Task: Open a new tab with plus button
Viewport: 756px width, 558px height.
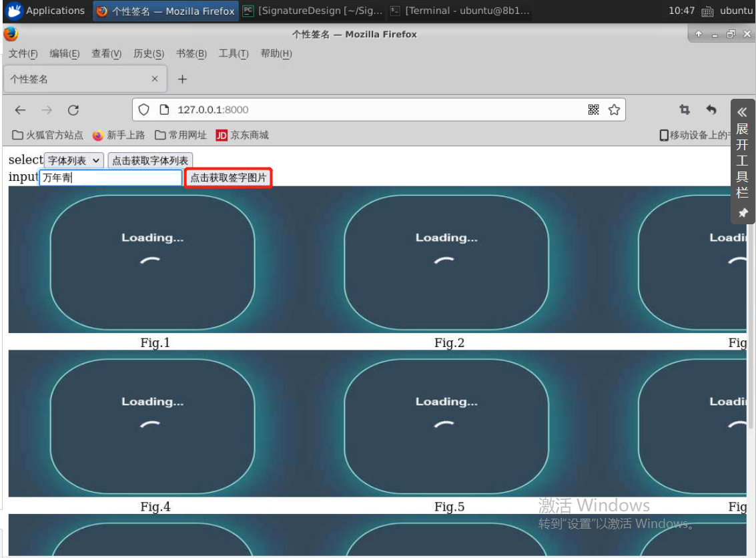Action: tap(182, 79)
